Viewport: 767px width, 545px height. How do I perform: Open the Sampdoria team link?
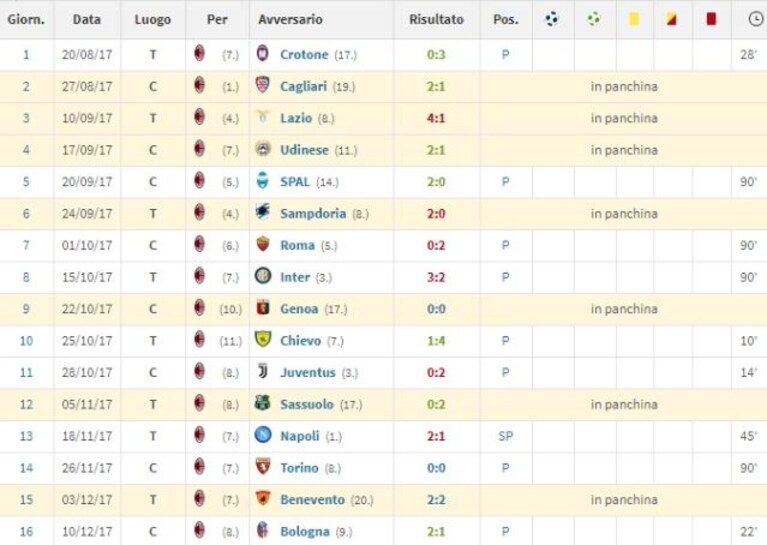point(313,214)
